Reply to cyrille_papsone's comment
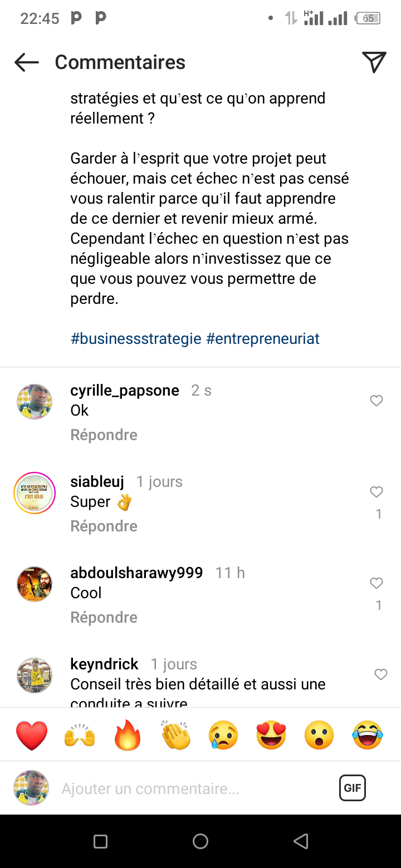This screenshot has height=868, width=401. pos(104,435)
